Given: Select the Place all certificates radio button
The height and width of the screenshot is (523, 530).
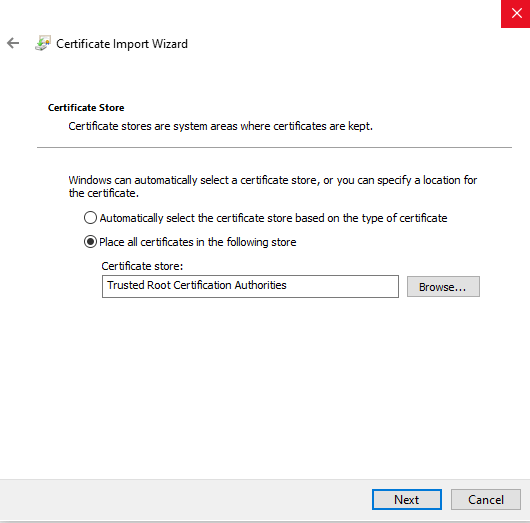Looking at the screenshot, I should pyautogui.click(x=90, y=242).
